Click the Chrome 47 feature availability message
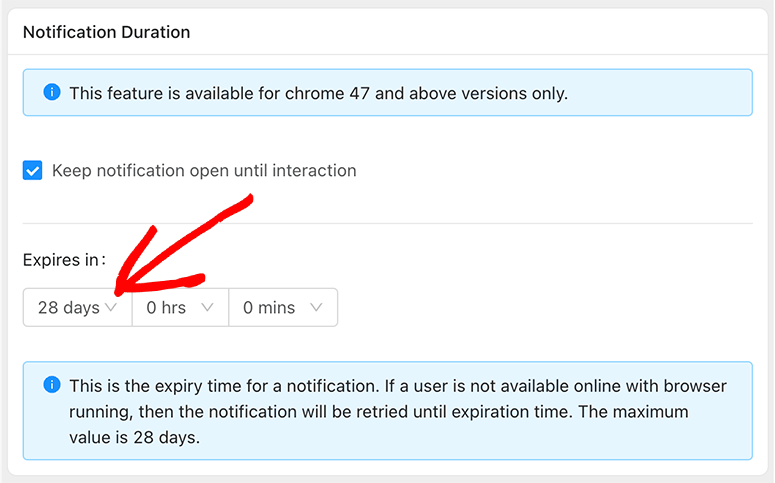 [318, 93]
